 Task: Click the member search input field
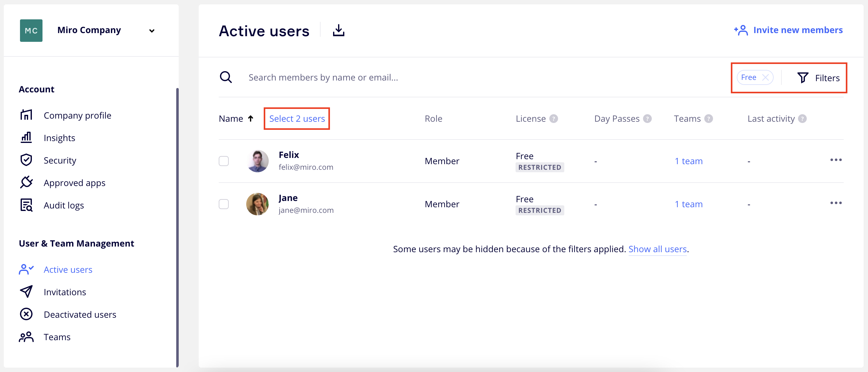point(371,77)
